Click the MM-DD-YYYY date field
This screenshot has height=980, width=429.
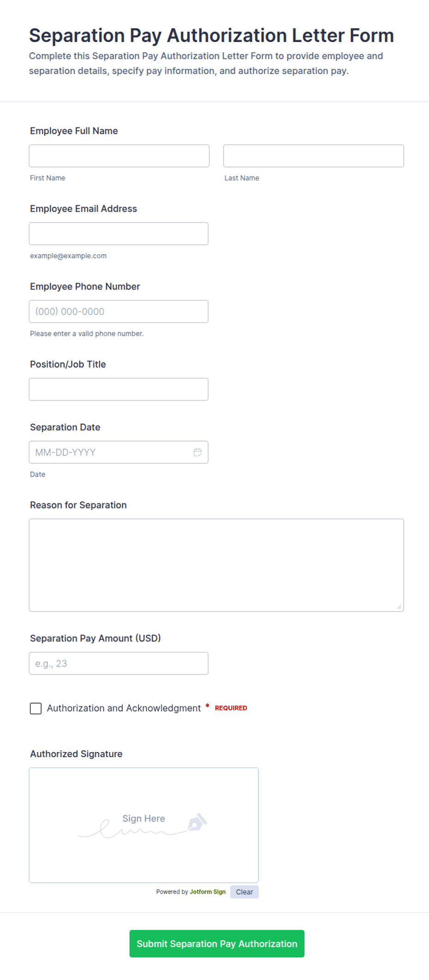[119, 452]
